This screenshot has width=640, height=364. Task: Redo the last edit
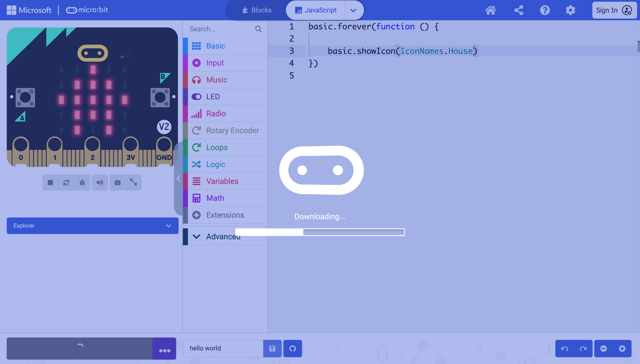[583, 349]
